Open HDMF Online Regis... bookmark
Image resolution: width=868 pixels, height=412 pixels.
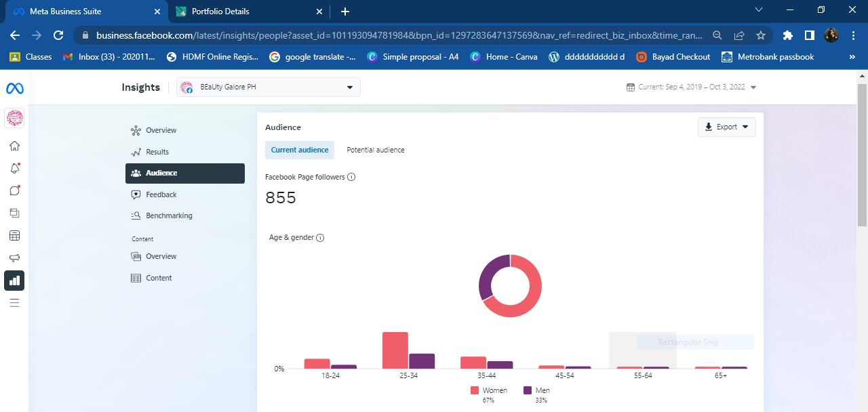click(212, 57)
